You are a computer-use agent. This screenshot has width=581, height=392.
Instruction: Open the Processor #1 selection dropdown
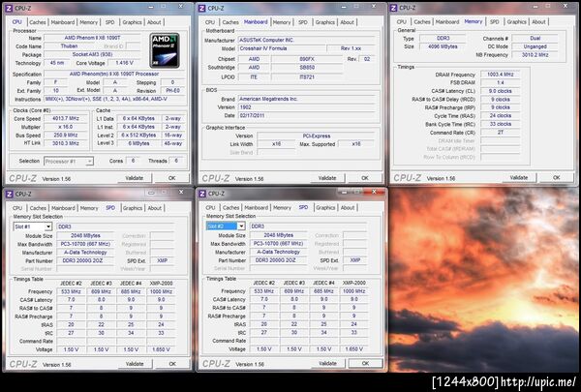click(x=89, y=162)
